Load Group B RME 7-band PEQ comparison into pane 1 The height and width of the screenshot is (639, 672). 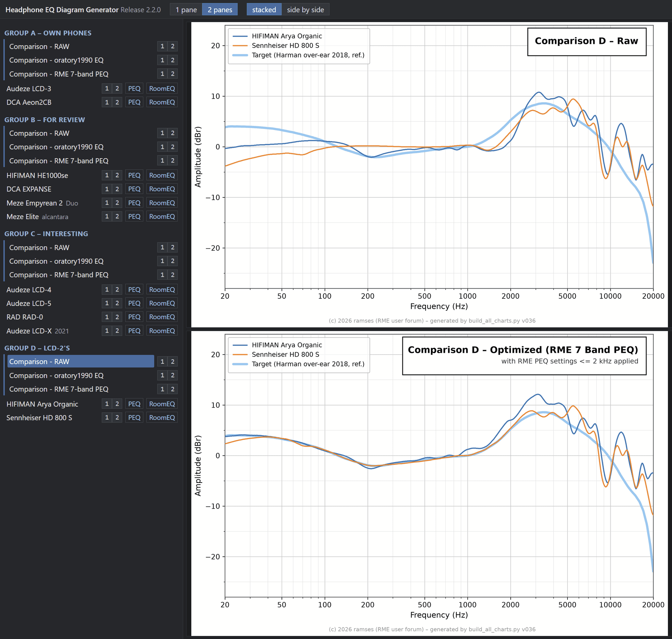(x=162, y=161)
